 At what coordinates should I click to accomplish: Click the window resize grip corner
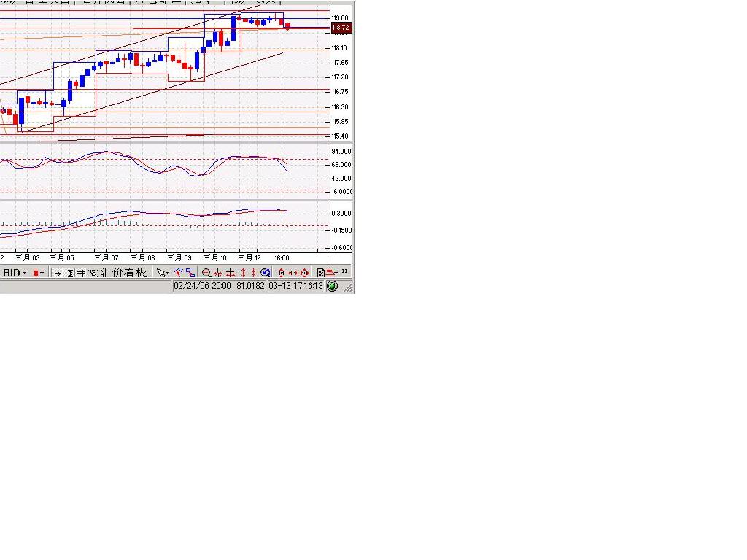pyautogui.click(x=348, y=287)
